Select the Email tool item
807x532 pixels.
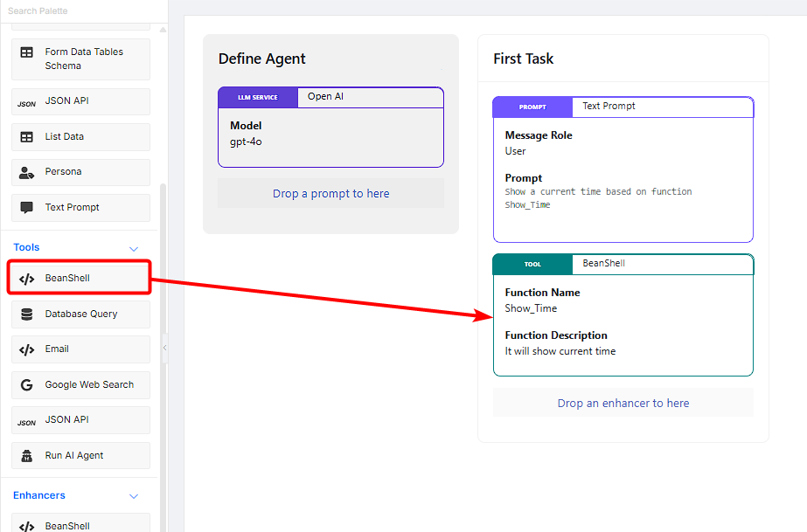(80, 349)
